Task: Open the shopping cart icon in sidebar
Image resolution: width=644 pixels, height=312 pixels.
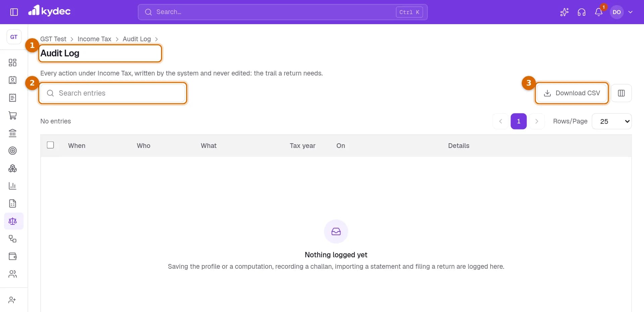Action: coord(13,115)
